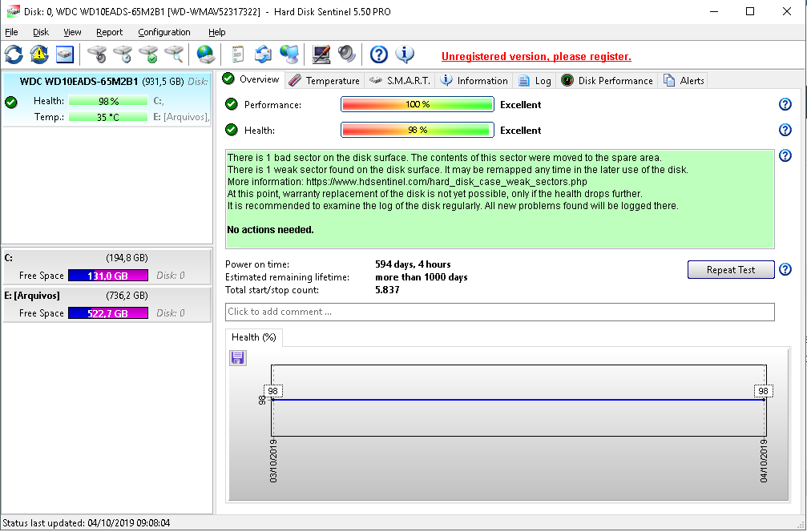Viewport: 807px width, 532px height.
Task: Open the View menu
Action: [72, 32]
